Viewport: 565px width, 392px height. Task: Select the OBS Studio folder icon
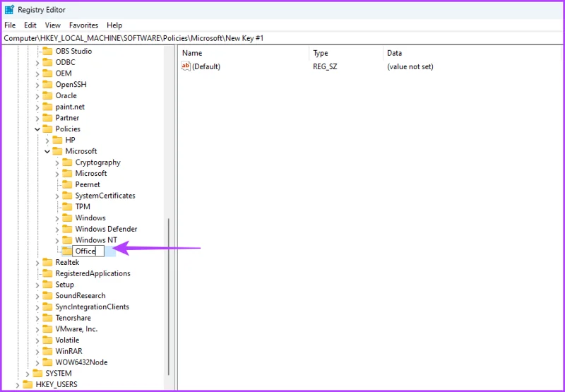[47, 51]
